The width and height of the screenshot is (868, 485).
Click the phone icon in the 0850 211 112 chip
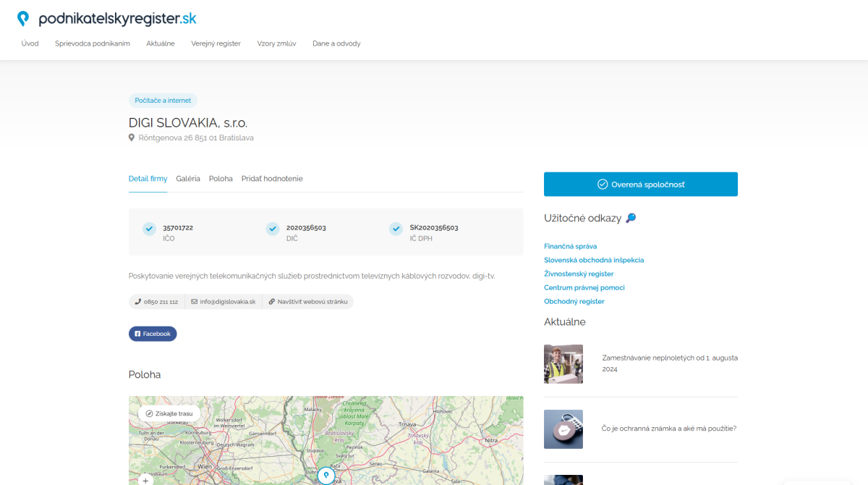click(138, 302)
